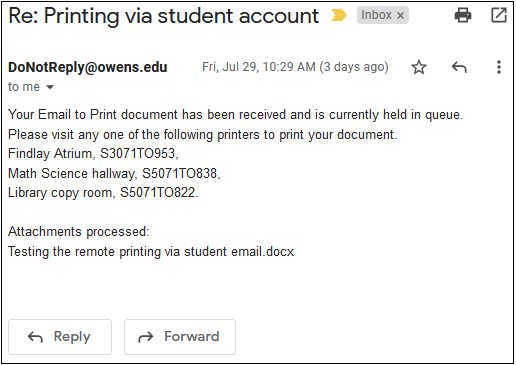The height and width of the screenshot is (365, 516).
Task: Click the sender DoNotReply@owens.edu
Action: (x=87, y=67)
